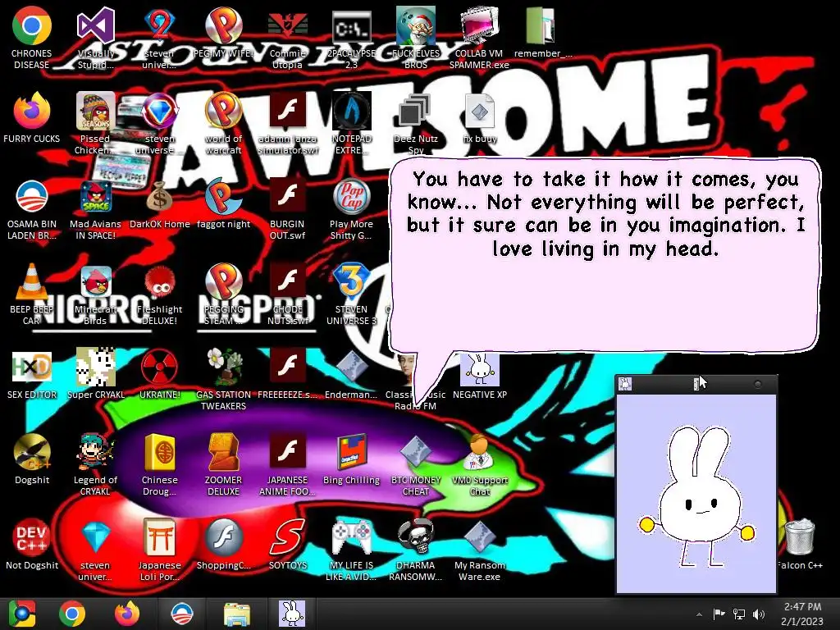
Task: Select the bunny app taskbar button
Action: (x=292, y=614)
